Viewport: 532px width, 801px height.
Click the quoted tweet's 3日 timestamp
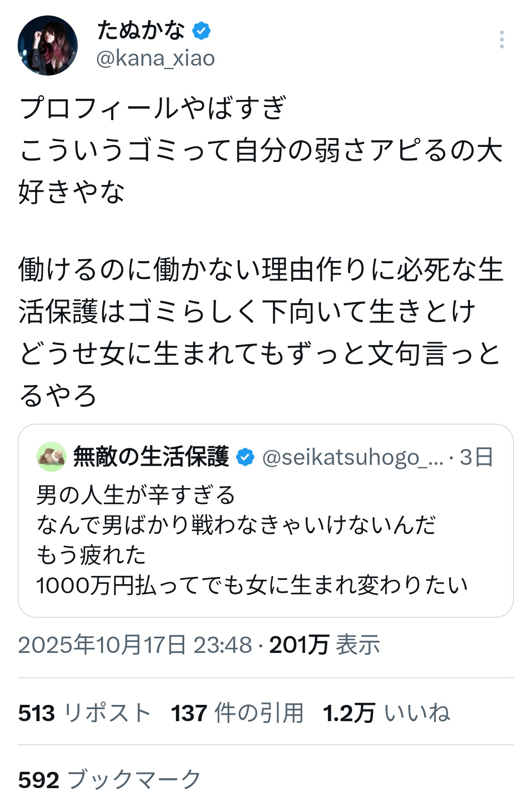(477, 458)
